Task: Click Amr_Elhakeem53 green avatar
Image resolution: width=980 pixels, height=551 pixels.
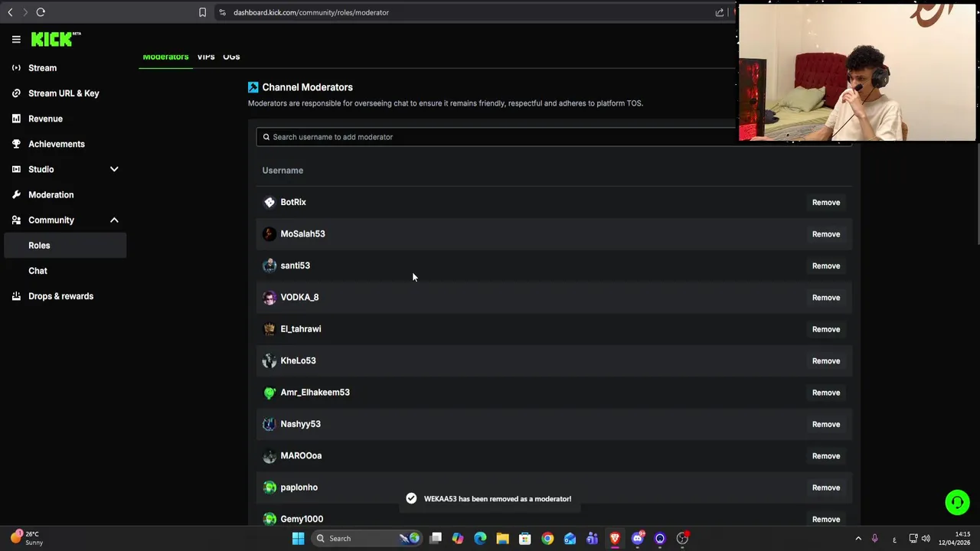Action: coord(269,393)
